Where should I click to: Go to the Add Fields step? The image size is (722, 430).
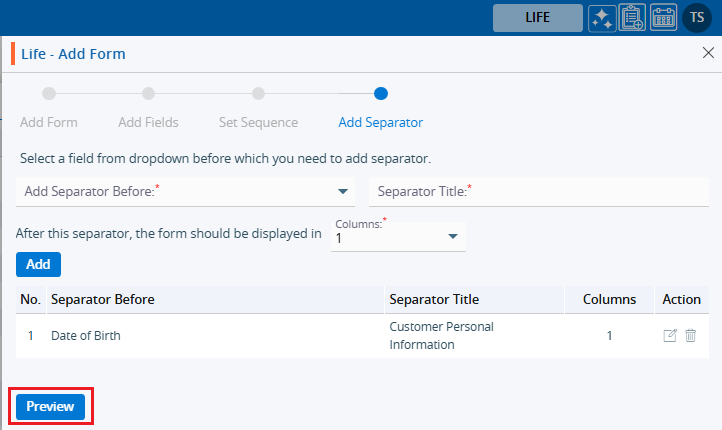148,94
